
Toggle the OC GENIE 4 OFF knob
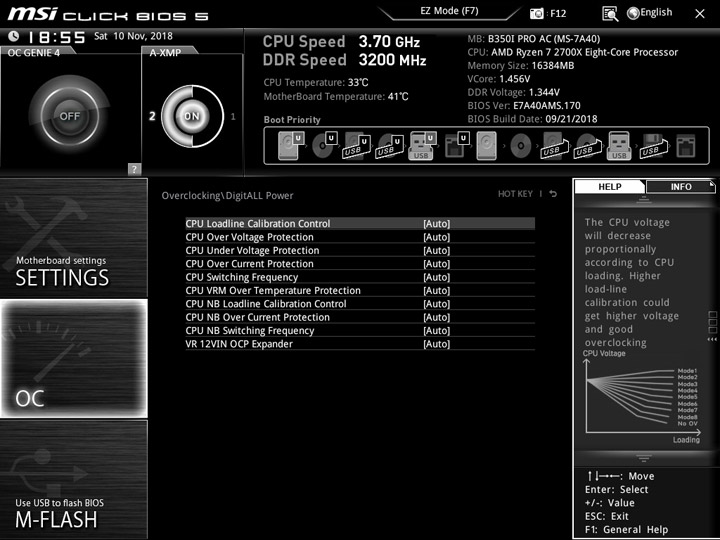click(69, 116)
